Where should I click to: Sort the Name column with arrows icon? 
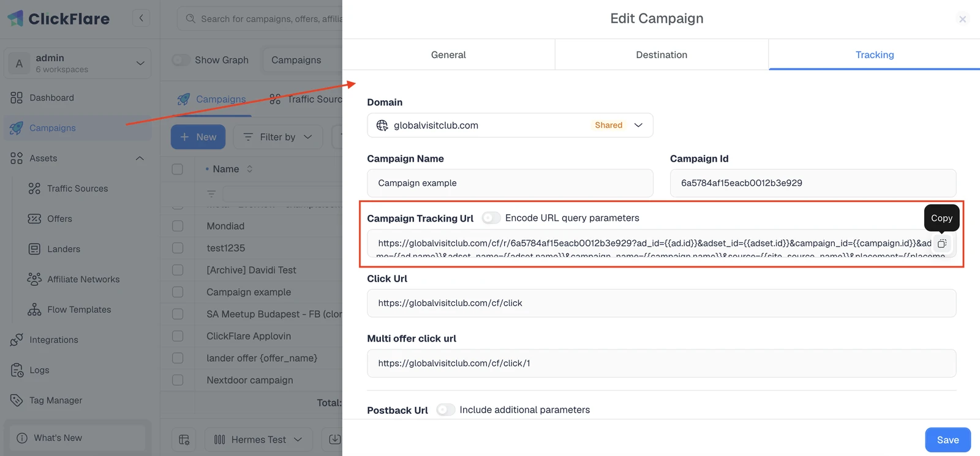tap(250, 169)
